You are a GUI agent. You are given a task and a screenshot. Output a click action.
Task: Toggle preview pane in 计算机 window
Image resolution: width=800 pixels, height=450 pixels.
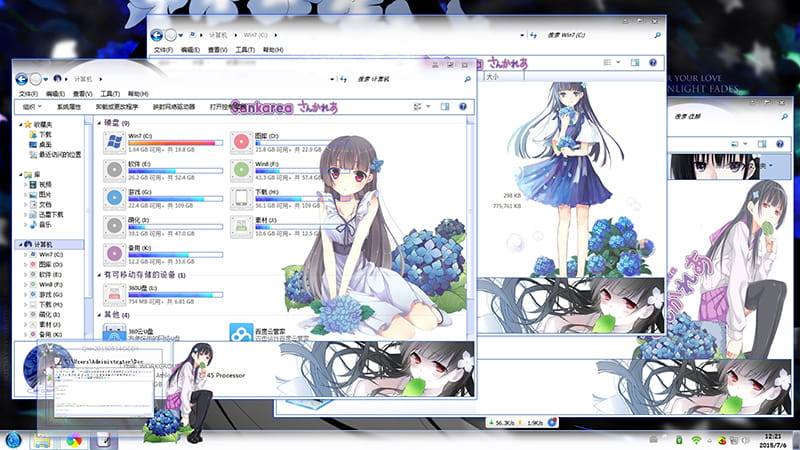click(445, 107)
